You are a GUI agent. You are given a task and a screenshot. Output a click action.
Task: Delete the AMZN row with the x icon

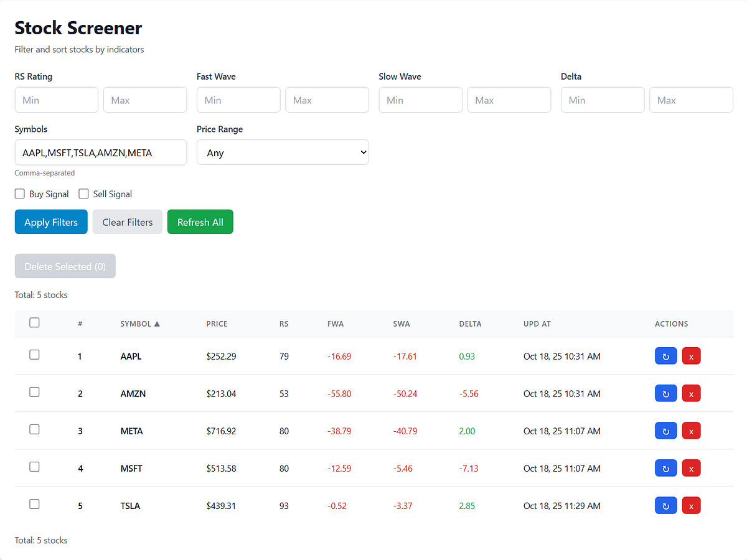pos(691,393)
